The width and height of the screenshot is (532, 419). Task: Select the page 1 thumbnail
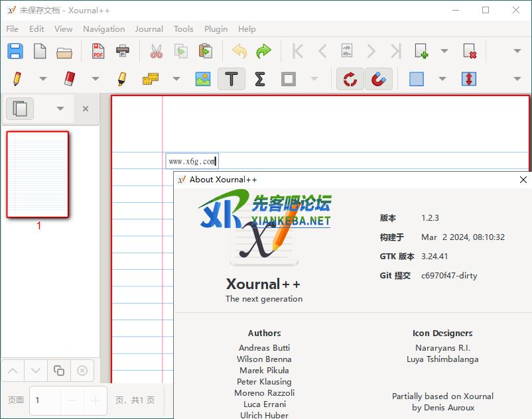[x=38, y=174]
